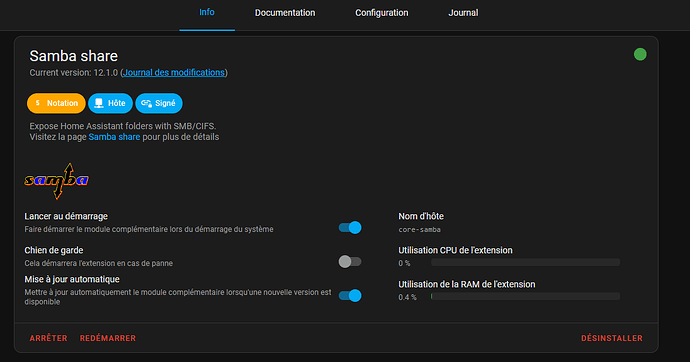The height and width of the screenshot is (362, 690).
Task: Click the 0 % CPU value
Action: click(x=404, y=263)
